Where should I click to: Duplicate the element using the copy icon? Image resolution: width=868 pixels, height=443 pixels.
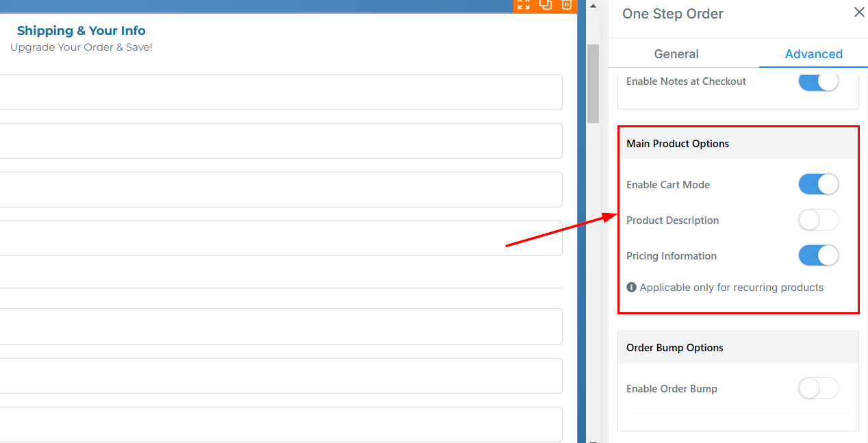[x=546, y=5]
